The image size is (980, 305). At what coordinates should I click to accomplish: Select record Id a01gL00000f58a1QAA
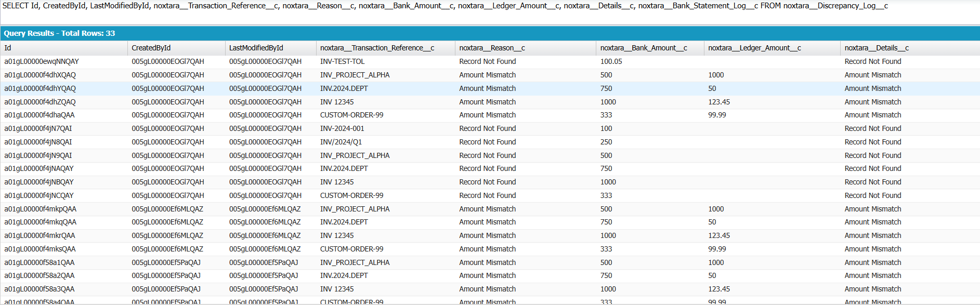point(40,262)
